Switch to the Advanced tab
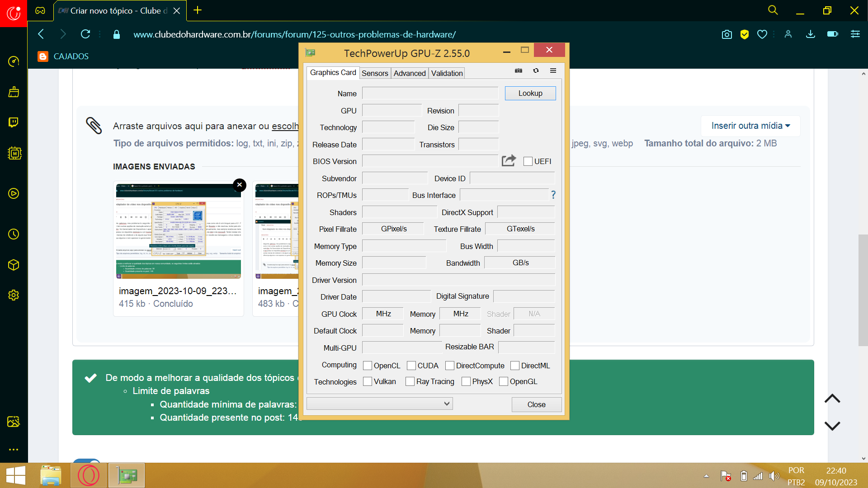 coord(410,73)
